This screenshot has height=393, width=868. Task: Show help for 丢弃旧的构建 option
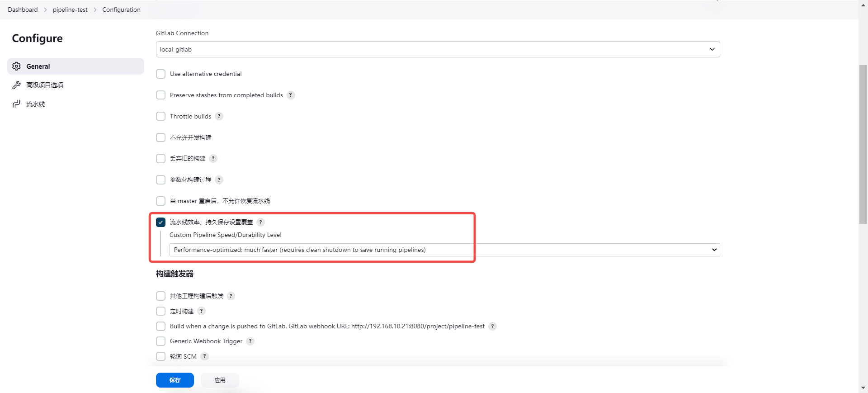[x=213, y=159]
